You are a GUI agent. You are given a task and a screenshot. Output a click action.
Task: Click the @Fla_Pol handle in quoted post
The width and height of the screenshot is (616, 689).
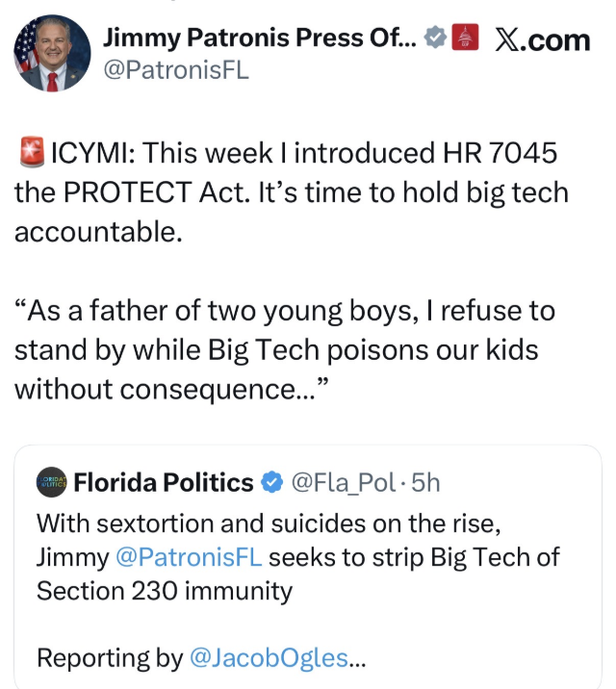[343, 482]
